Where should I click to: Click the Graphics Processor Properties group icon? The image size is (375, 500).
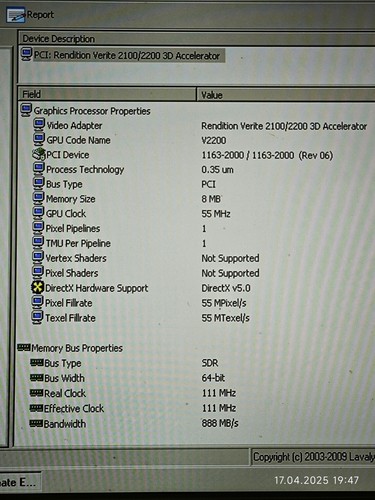pyautogui.click(x=26, y=110)
